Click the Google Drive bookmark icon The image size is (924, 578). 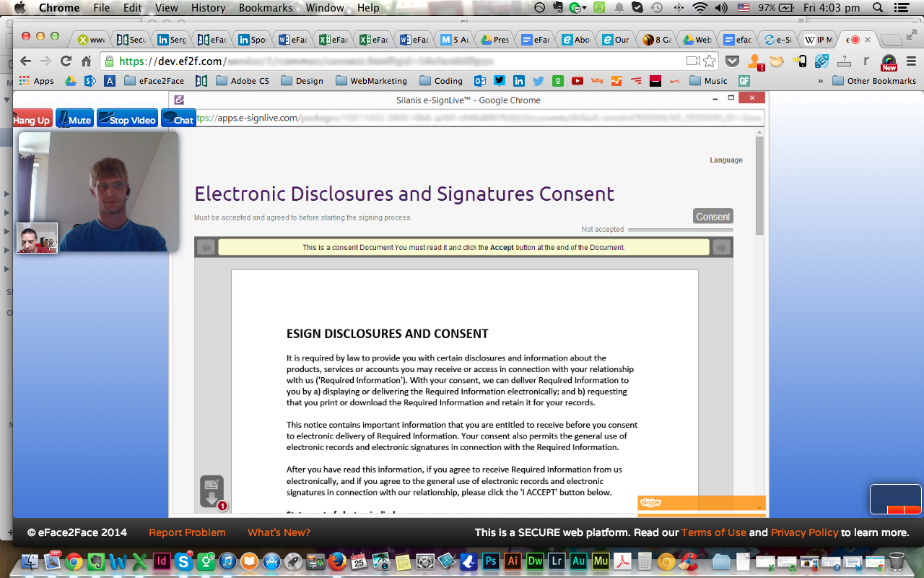(x=71, y=81)
